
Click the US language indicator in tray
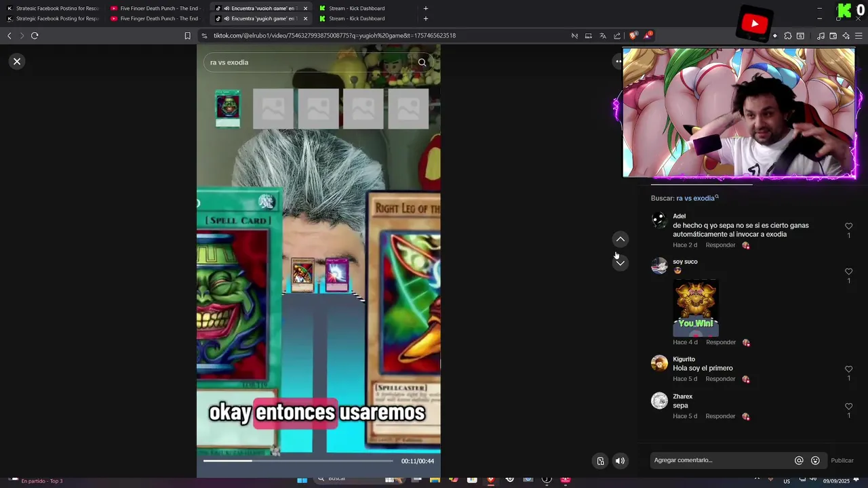(x=787, y=481)
